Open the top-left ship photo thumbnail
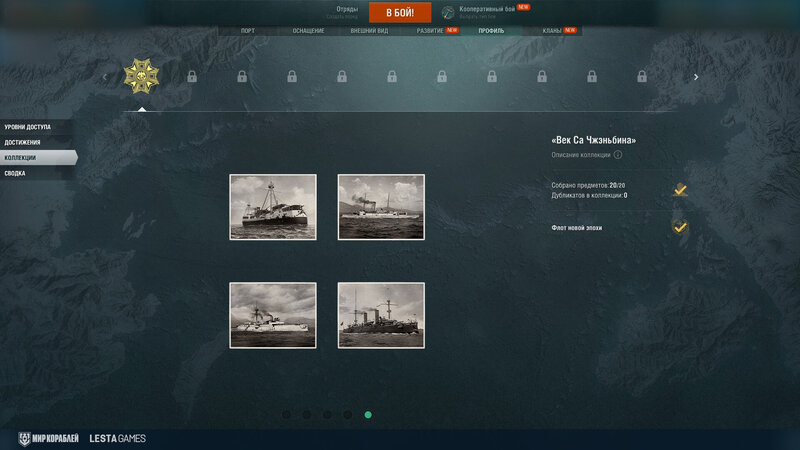The height and width of the screenshot is (450, 800). pos(273,207)
